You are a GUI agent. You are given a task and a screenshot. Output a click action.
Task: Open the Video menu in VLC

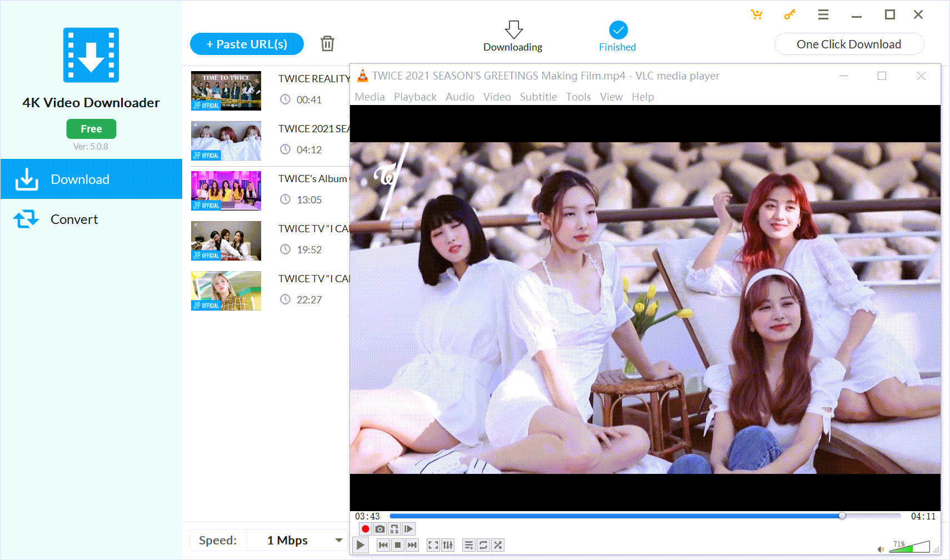[497, 97]
